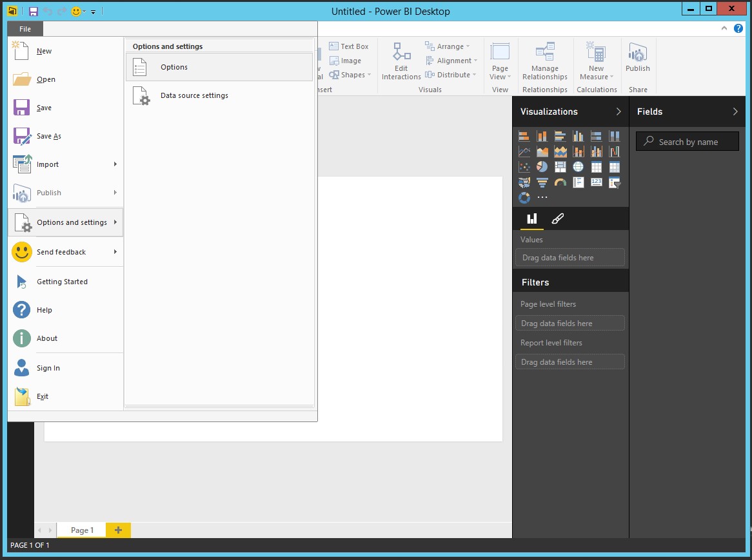Open the Shapes dropdown in ribbon
The image size is (752, 560).
click(x=350, y=75)
